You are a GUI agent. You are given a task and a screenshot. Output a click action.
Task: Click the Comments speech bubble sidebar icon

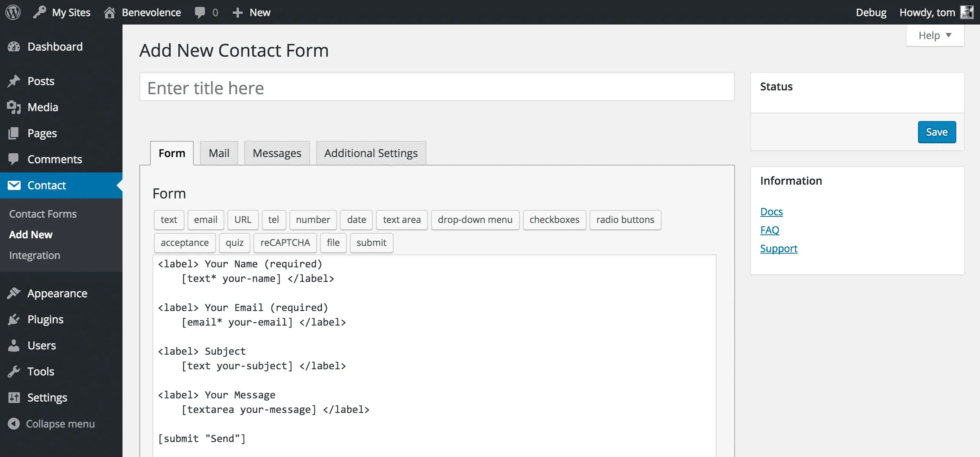click(x=13, y=159)
